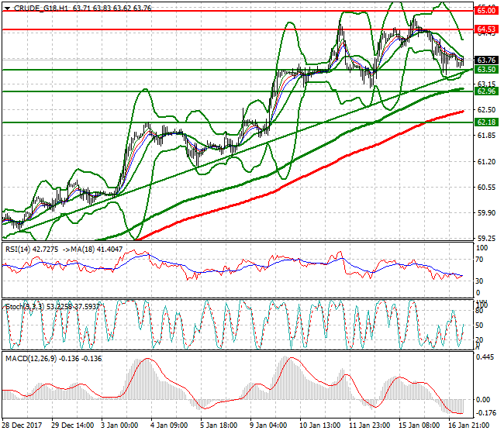The image size is (504, 434).
Task: Click the 59.90 price scale value
Action: point(486,213)
